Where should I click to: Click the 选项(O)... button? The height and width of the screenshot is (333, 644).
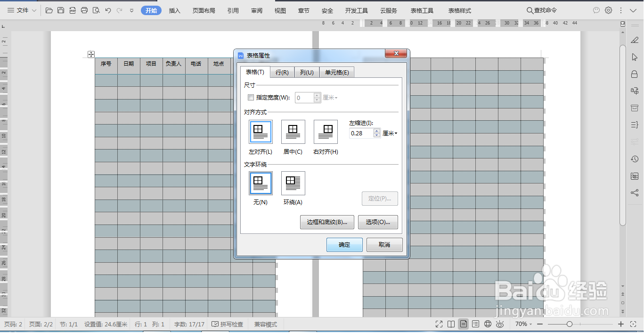tap(378, 222)
